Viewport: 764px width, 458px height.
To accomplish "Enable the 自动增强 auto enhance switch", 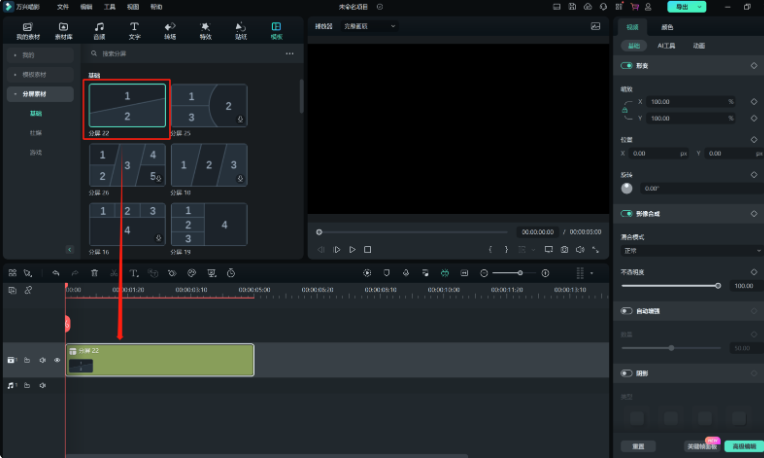I will coord(627,311).
